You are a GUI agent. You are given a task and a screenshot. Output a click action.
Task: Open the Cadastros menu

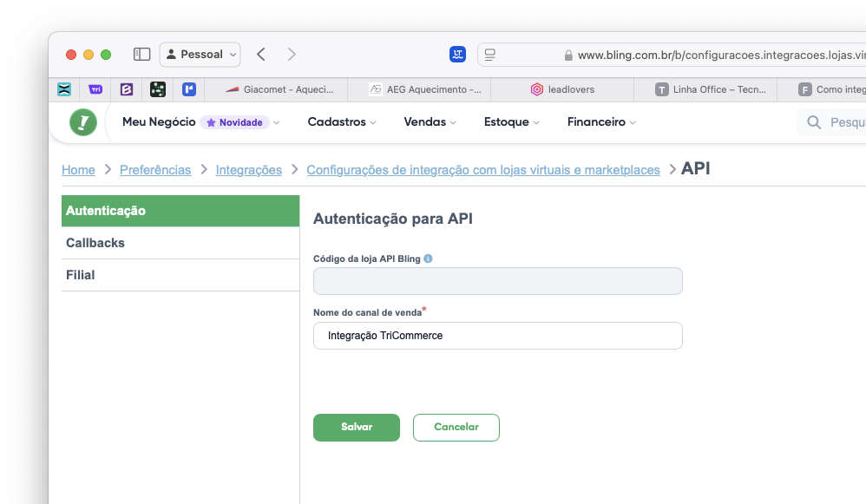337,122
